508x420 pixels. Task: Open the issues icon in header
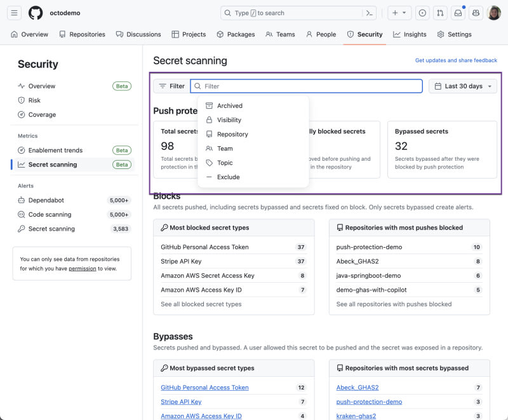point(423,13)
